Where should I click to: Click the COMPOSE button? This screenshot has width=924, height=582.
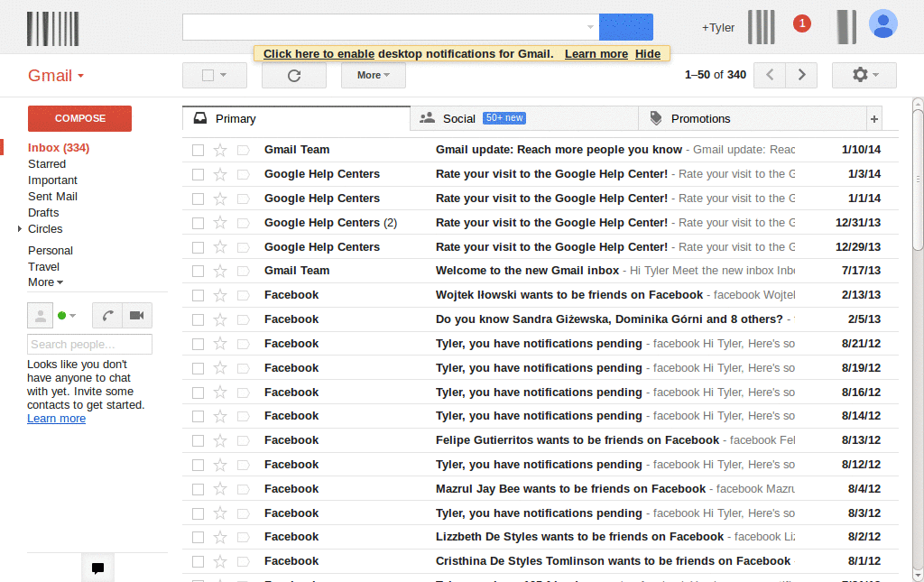tap(79, 118)
